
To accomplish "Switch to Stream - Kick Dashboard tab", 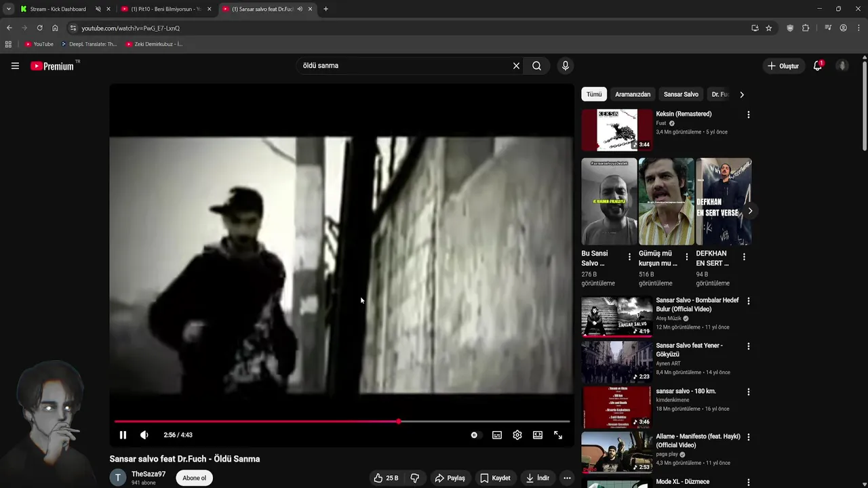I will [58, 9].
